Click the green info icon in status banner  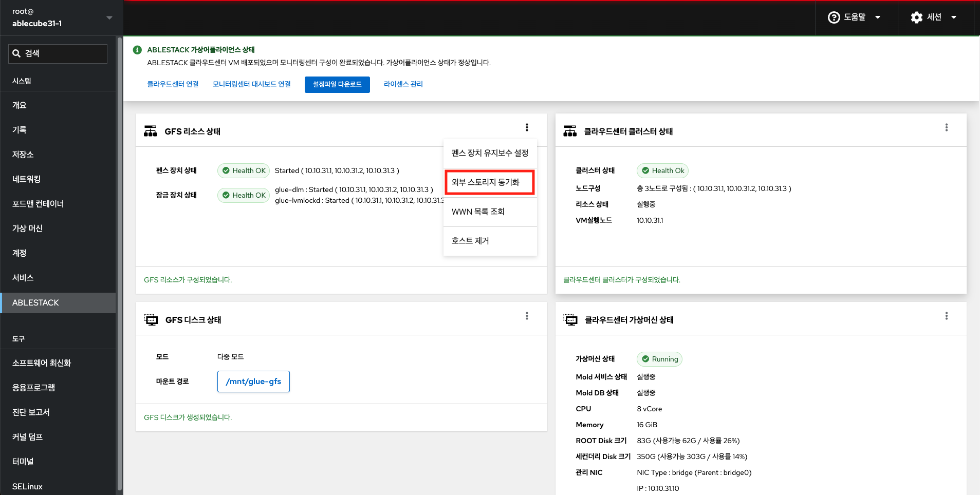[137, 50]
